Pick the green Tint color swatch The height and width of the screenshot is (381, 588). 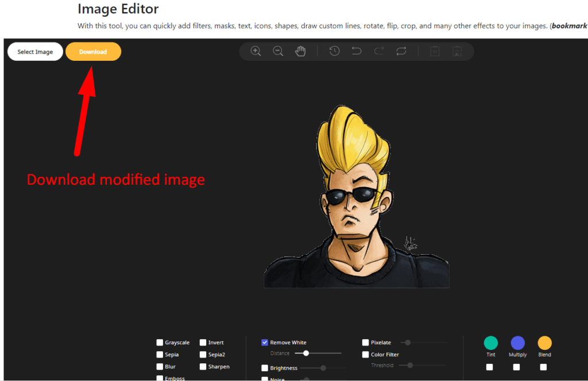491,343
